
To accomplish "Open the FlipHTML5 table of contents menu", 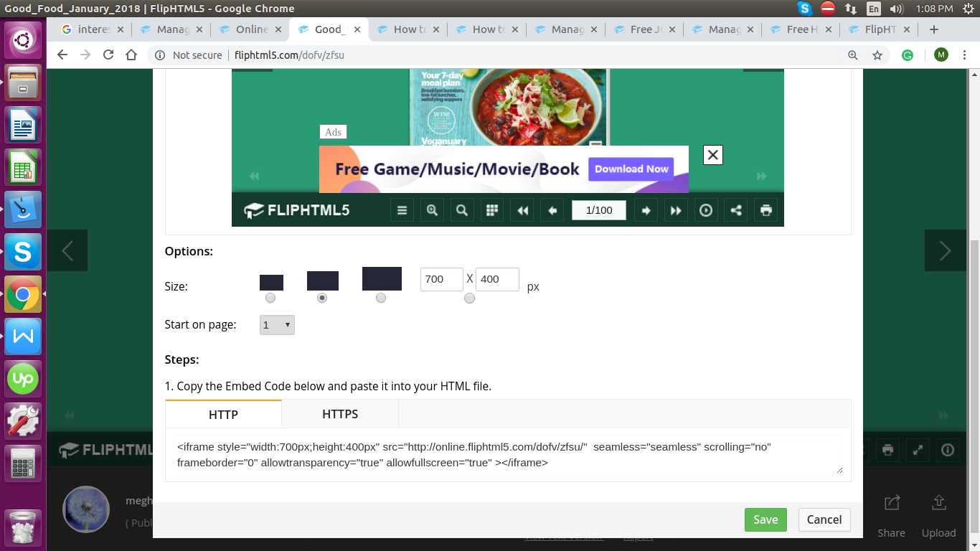I will click(x=402, y=209).
